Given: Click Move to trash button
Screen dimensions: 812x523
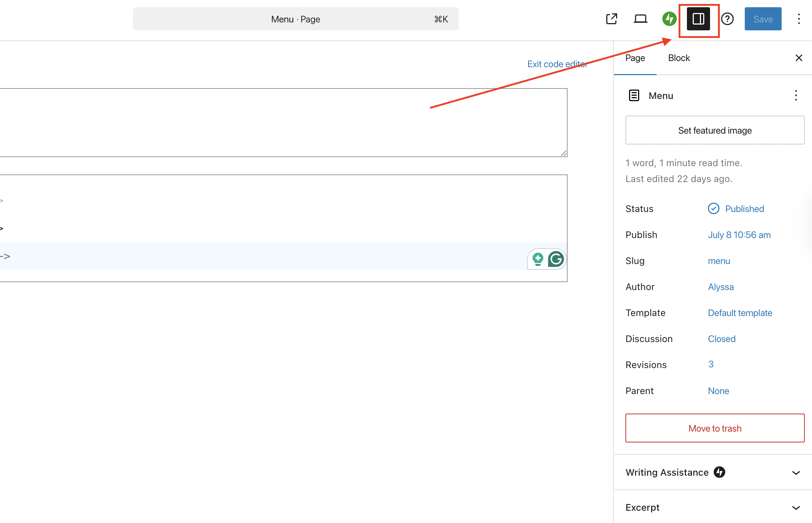Looking at the screenshot, I should click(715, 428).
